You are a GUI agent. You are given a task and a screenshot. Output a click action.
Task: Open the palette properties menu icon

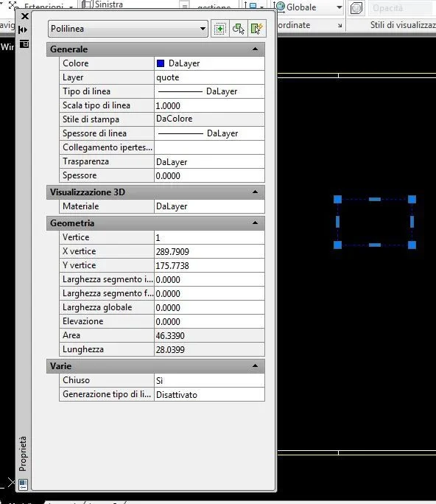pyautogui.click(x=24, y=43)
